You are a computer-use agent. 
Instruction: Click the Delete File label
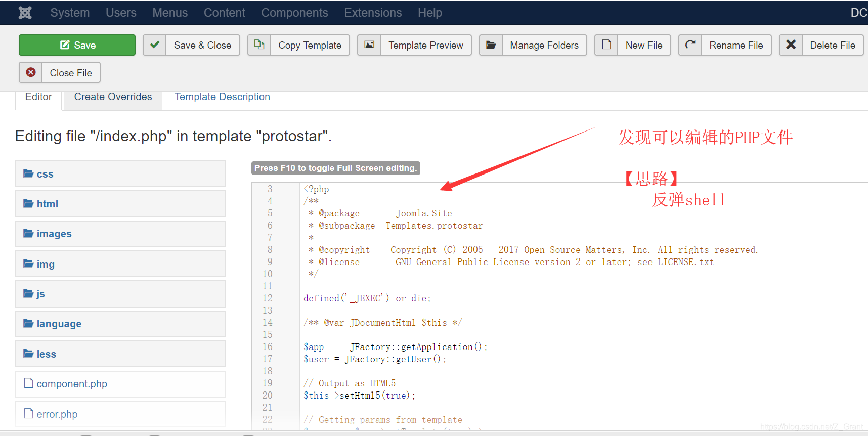pos(833,45)
